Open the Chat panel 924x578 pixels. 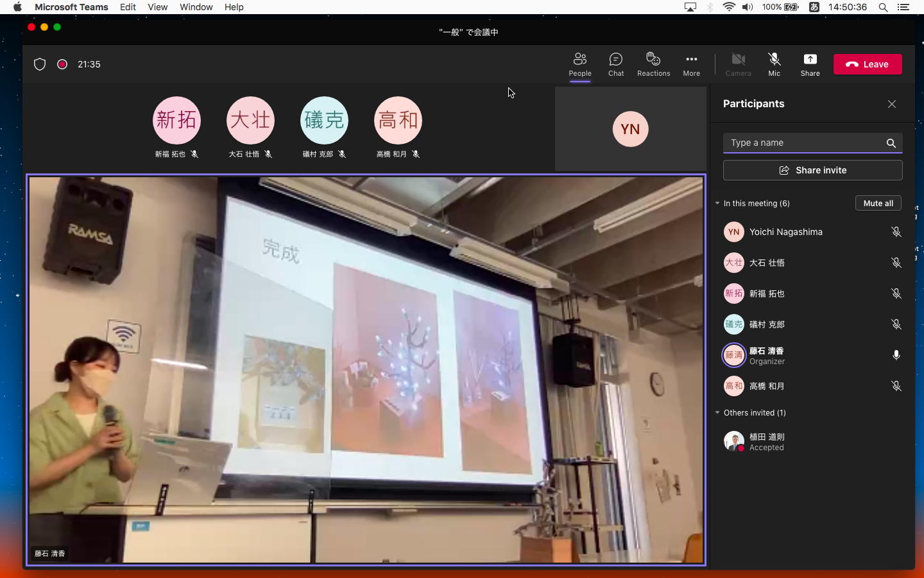616,64
